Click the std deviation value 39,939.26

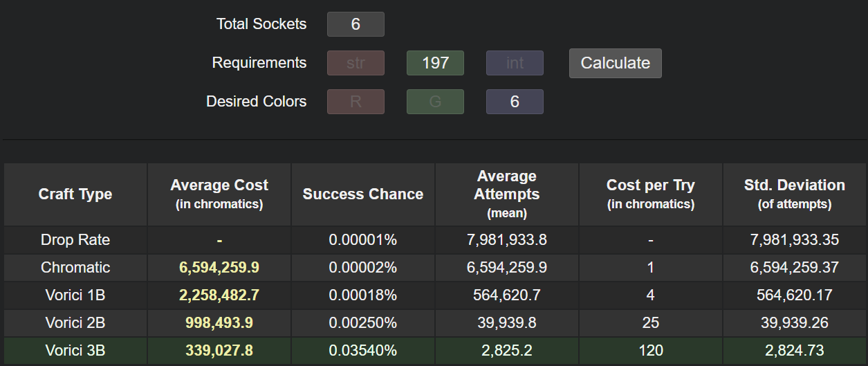[795, 323]
